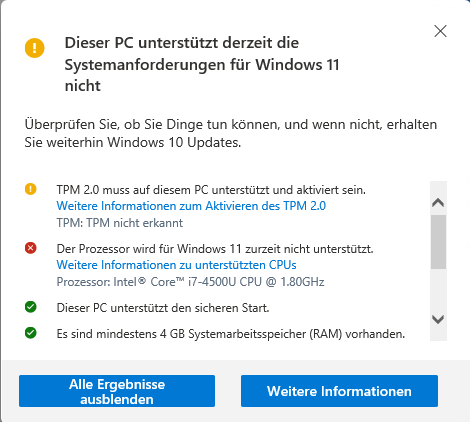This screenshot has width=470, height=422.
Task: Click the gray scrollbar thumb in results list
Action: click(438, 242)
